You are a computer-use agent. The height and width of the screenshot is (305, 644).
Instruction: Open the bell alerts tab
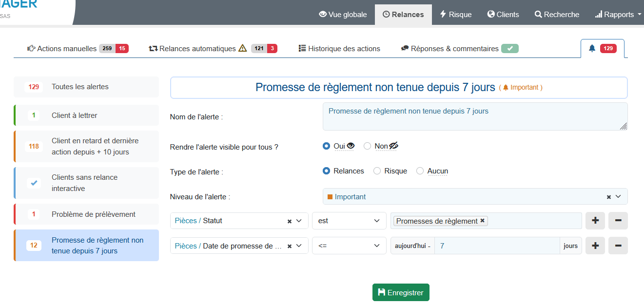pos(602,48)
